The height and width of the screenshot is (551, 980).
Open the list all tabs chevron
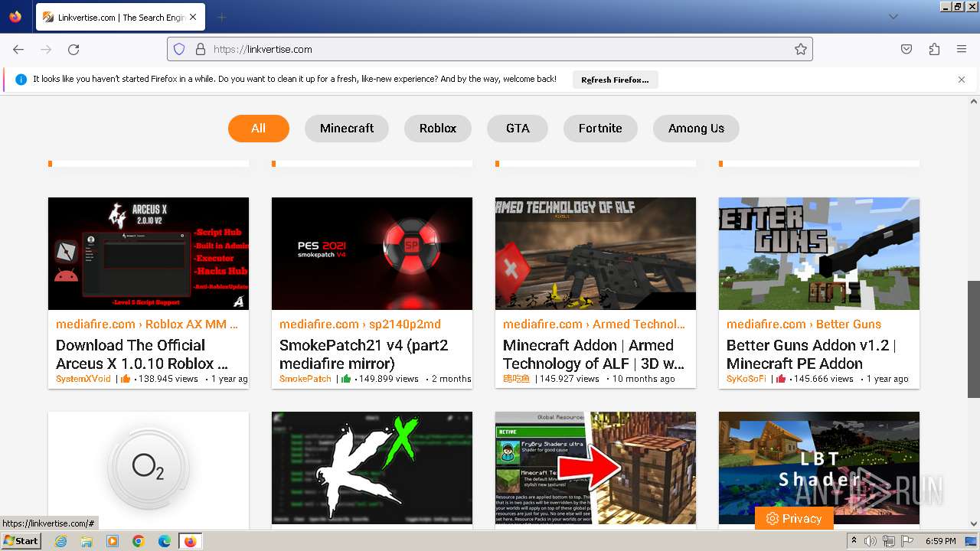[893, 17]
